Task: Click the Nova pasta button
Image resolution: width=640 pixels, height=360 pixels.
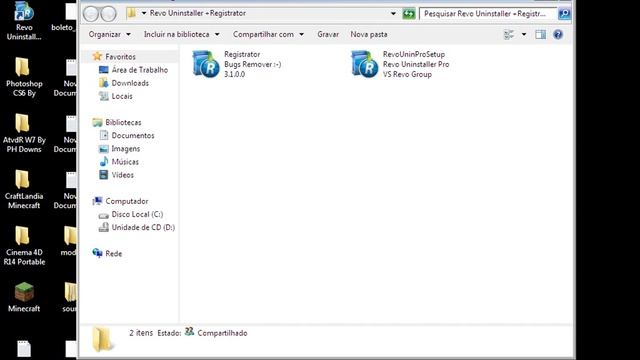Action: pyautogui.click(x=369, y=34)
